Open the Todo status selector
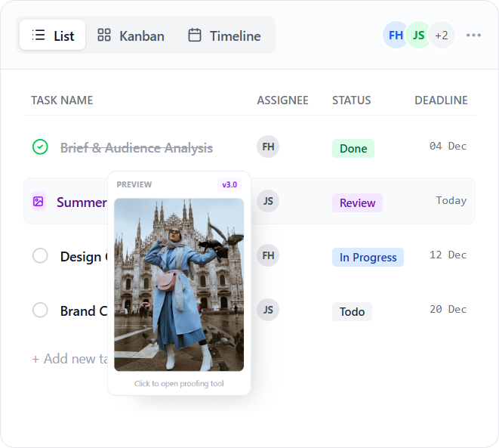The image size is (499, 448). coord(352,311)
